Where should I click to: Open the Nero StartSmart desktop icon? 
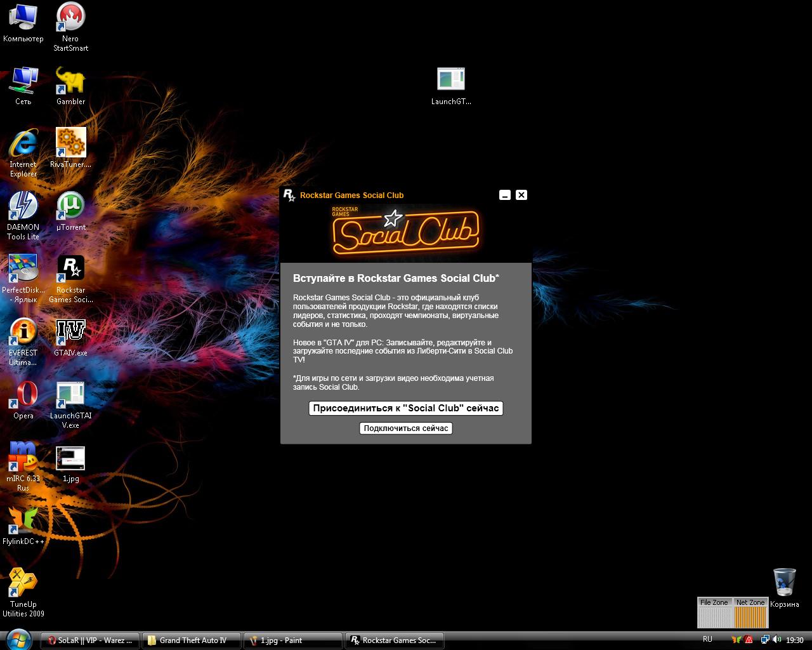click(x=70, y=18)
